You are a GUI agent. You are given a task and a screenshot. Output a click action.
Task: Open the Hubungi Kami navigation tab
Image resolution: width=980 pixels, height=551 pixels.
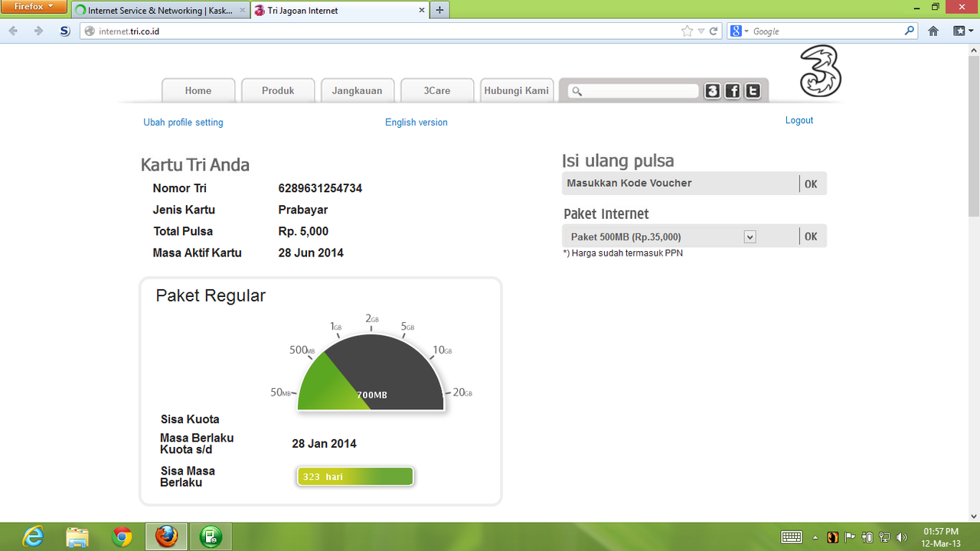tap(517, 90)
